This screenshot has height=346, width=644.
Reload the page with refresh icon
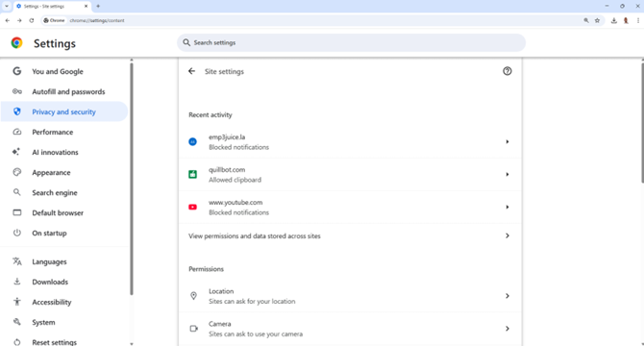[32, 20]
